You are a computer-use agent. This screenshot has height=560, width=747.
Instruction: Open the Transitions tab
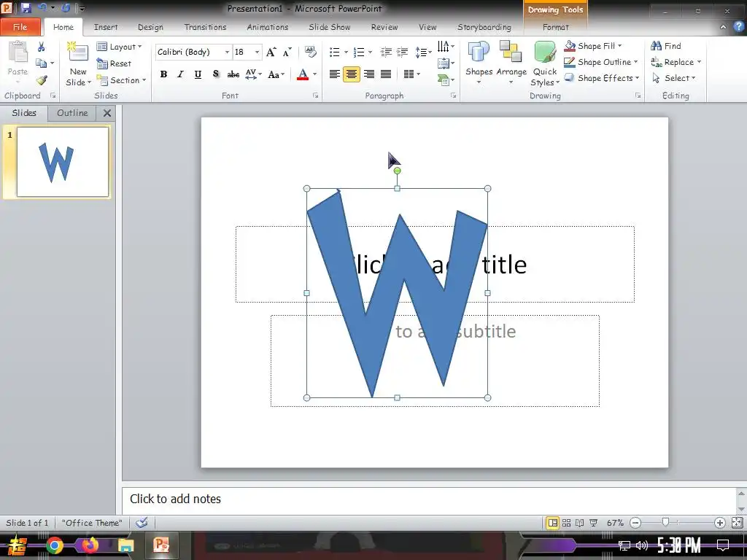pyautogui.click(x=205, y=27)
